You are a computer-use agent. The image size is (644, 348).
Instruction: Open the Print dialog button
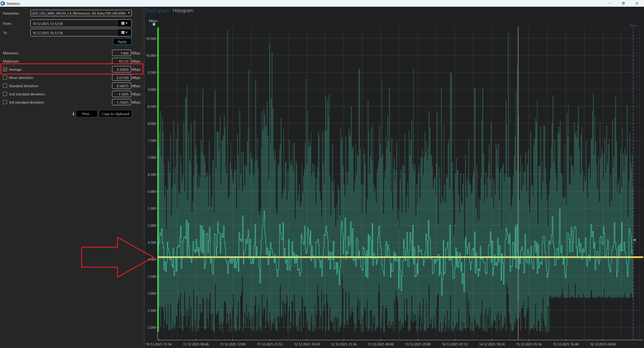[87, 114]
